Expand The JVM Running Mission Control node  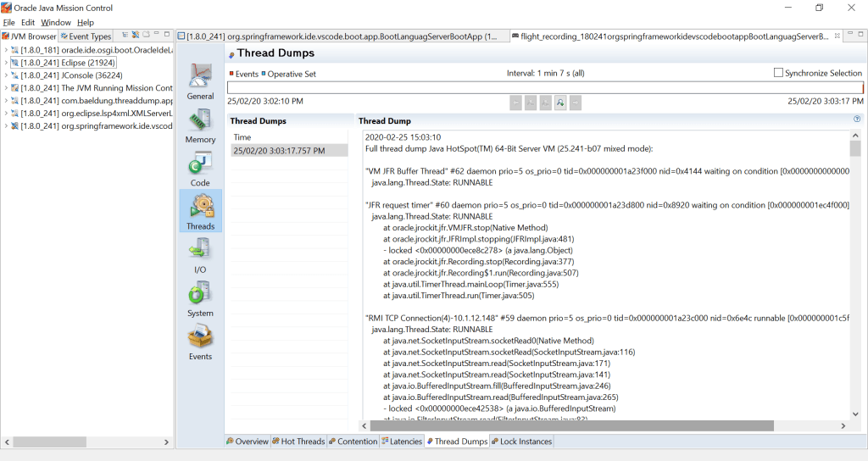[6, 88]
